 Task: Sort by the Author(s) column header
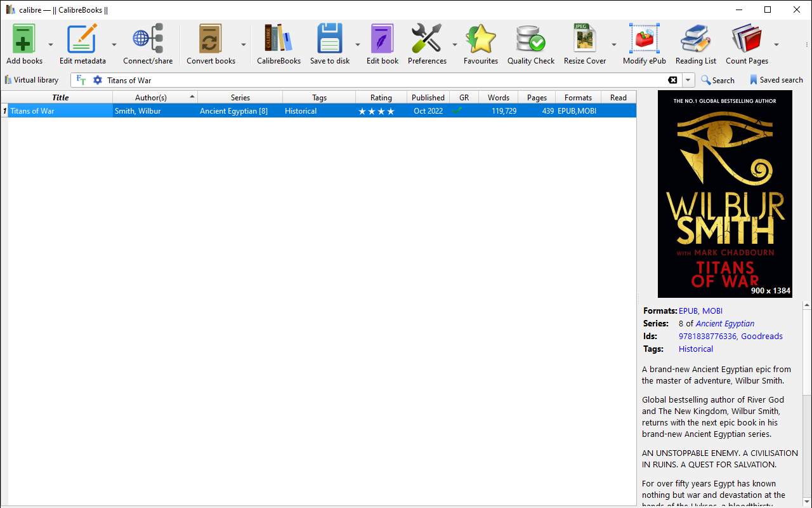pyautogui.click(x=151, y=97)
